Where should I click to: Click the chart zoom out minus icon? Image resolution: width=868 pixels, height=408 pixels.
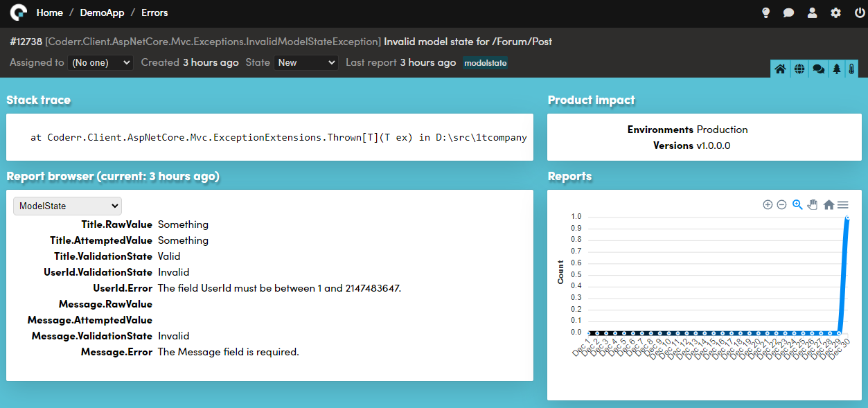tap(781, 204)
